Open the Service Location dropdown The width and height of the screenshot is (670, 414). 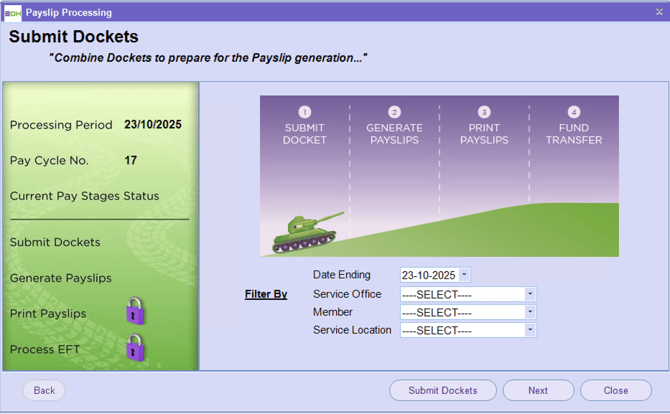530,330
